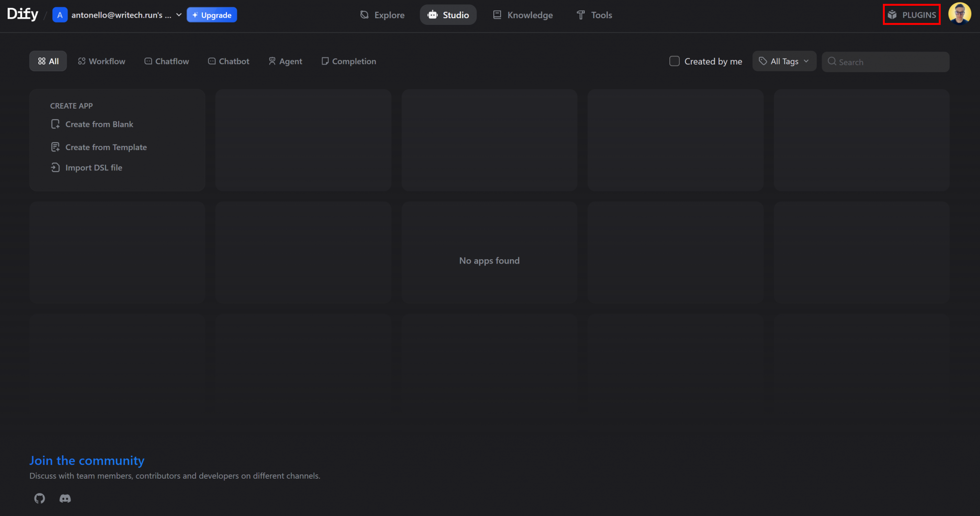Open the Join the community link
980x516 pixels.
coord(87,460)
